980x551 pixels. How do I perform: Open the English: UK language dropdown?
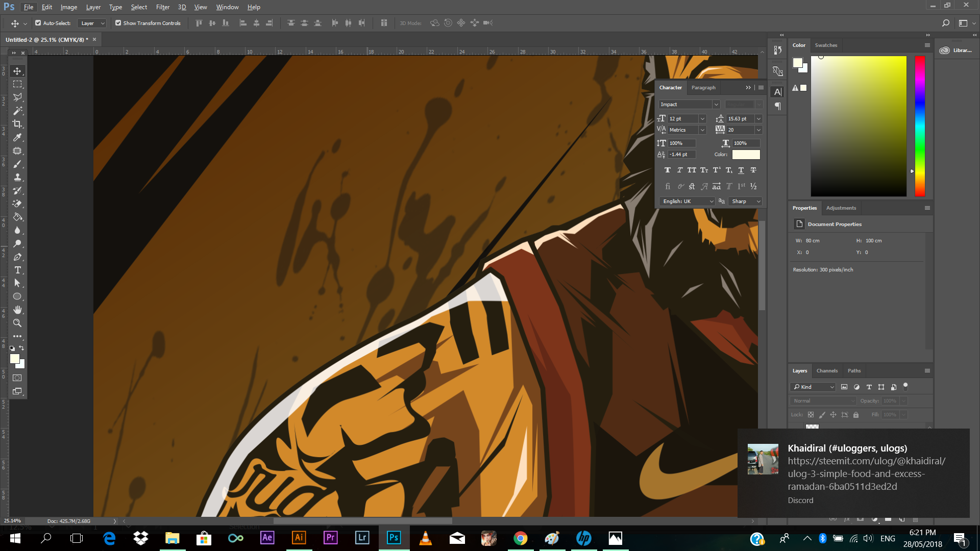(x=687, y=201)
